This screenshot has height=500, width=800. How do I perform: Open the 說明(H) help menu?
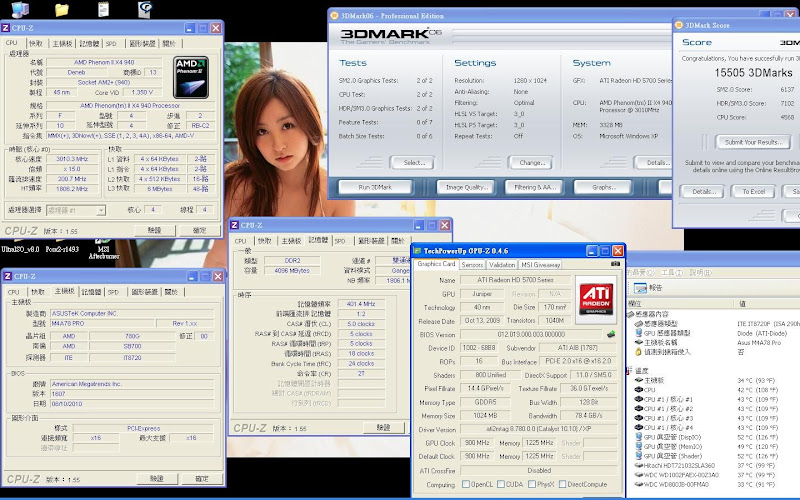[701, 272]
